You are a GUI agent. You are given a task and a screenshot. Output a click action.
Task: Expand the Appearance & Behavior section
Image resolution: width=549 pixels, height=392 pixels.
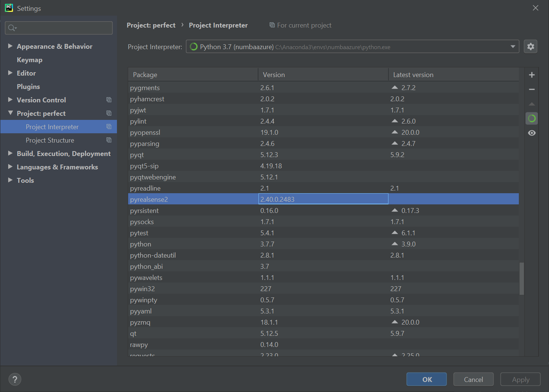(10, 46)
